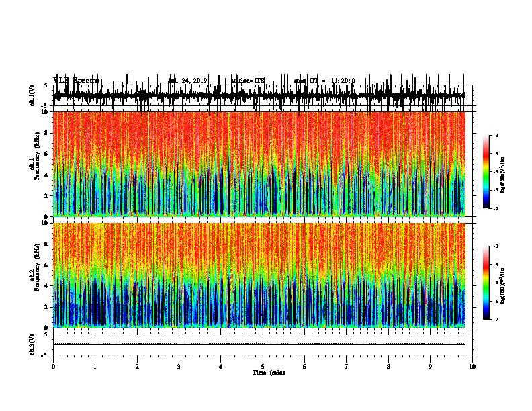This screenshot has width=532, height=411.
Task: Click the station label in the header
Action: coord(248,81)
